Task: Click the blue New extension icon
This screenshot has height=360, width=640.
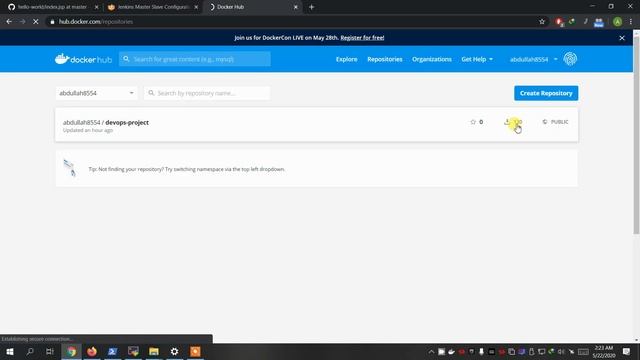Action: coord(599,22)
